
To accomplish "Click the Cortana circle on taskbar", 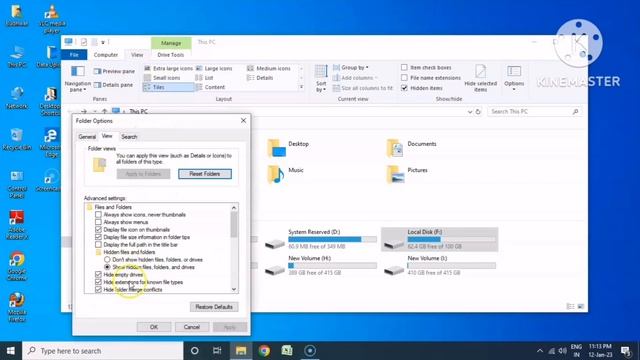I will (195, 351).
